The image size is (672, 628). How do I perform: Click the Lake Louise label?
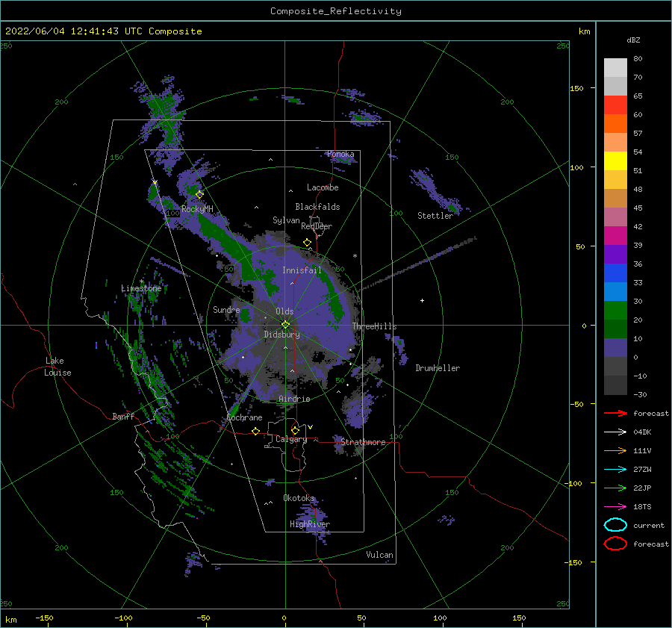pyautogui.click(x=57, y=367)
